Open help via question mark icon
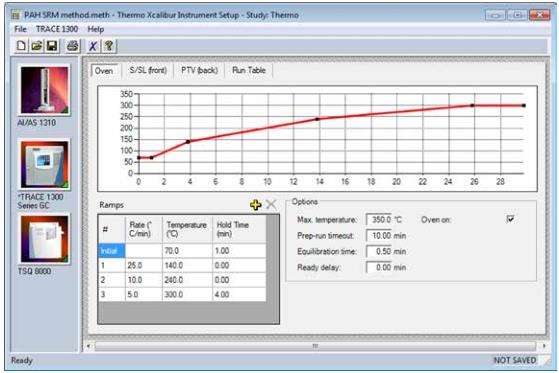The height and width of the screenshot is (373, 559). 109,46
